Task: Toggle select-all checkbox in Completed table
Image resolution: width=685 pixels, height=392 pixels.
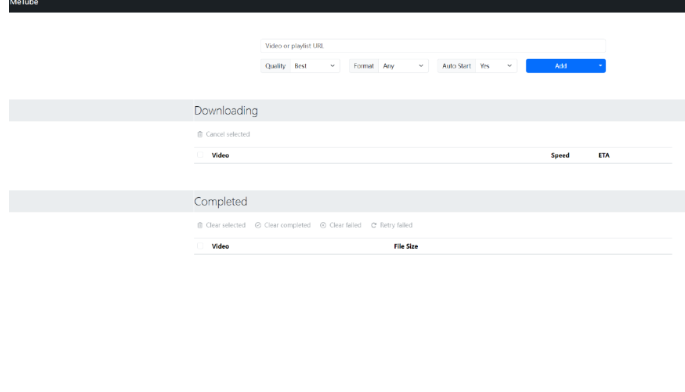Action: coord(200,246)
